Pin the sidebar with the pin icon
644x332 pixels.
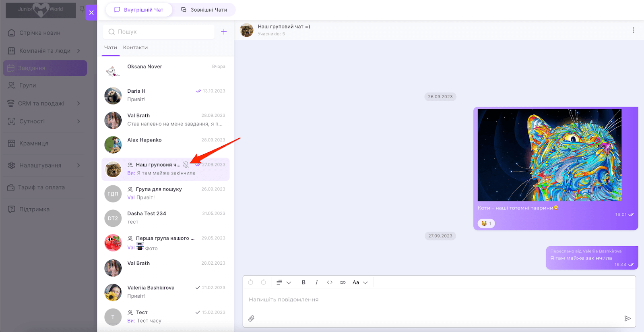(x=82, y=9)
